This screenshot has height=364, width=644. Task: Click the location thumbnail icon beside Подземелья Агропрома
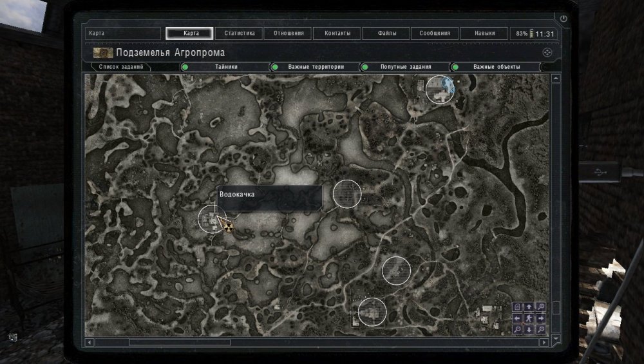click(102, 53)
